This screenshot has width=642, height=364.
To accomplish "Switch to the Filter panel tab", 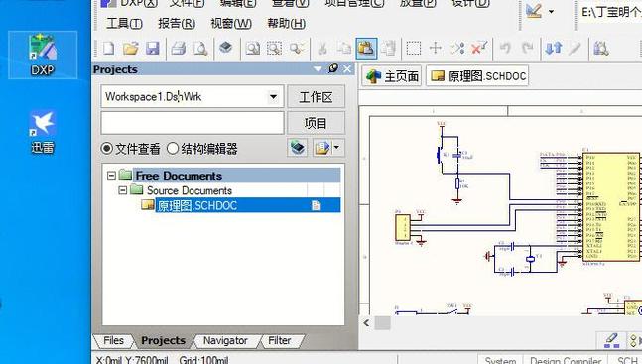I will pos(280,340).
